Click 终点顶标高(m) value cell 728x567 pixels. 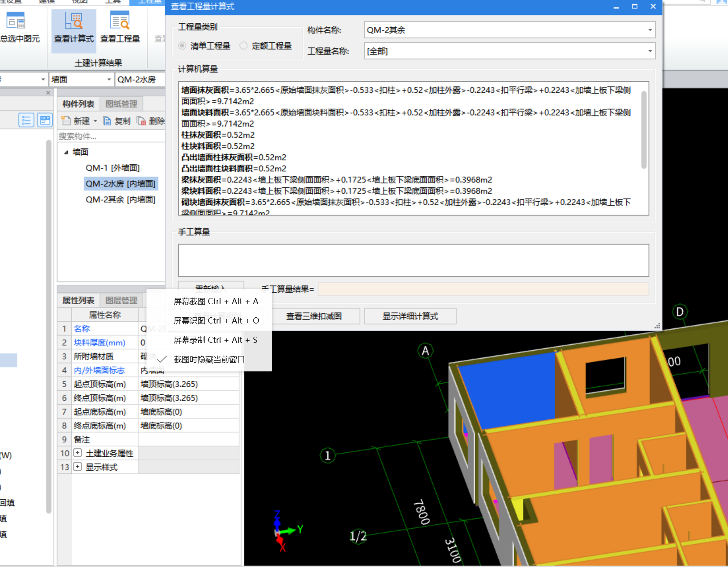point(189,398)
